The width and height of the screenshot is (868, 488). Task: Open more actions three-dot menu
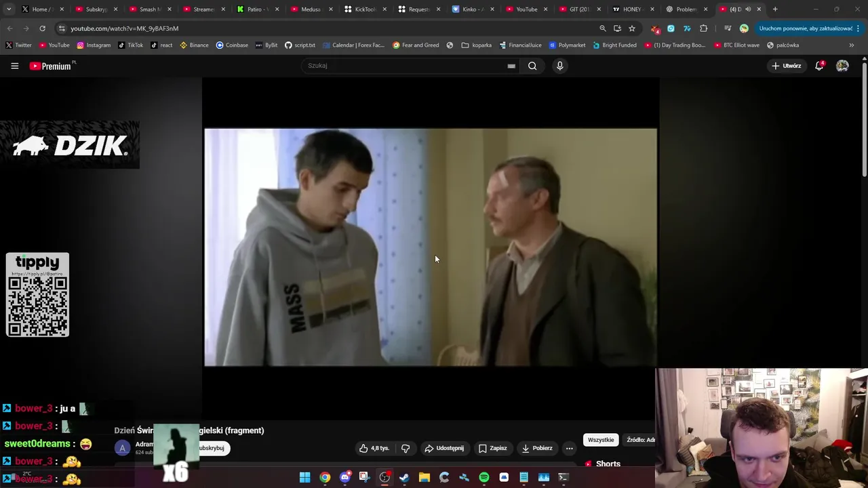coord(570,448)
